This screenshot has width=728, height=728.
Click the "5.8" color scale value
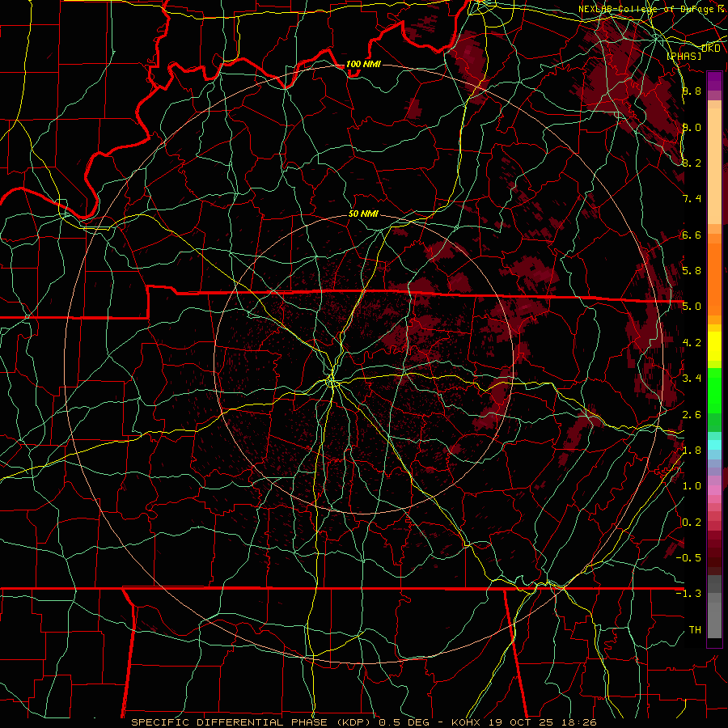pos(692,270)
